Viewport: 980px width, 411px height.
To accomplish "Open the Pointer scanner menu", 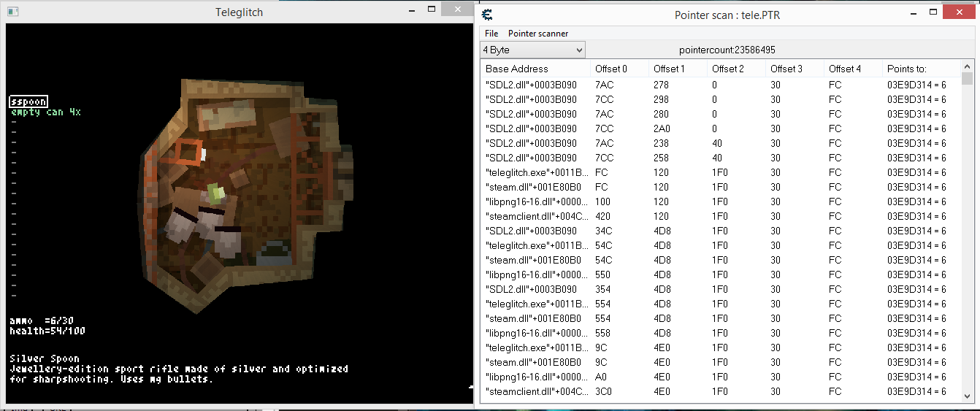I will pyautogui.click(x=538, y=34).
